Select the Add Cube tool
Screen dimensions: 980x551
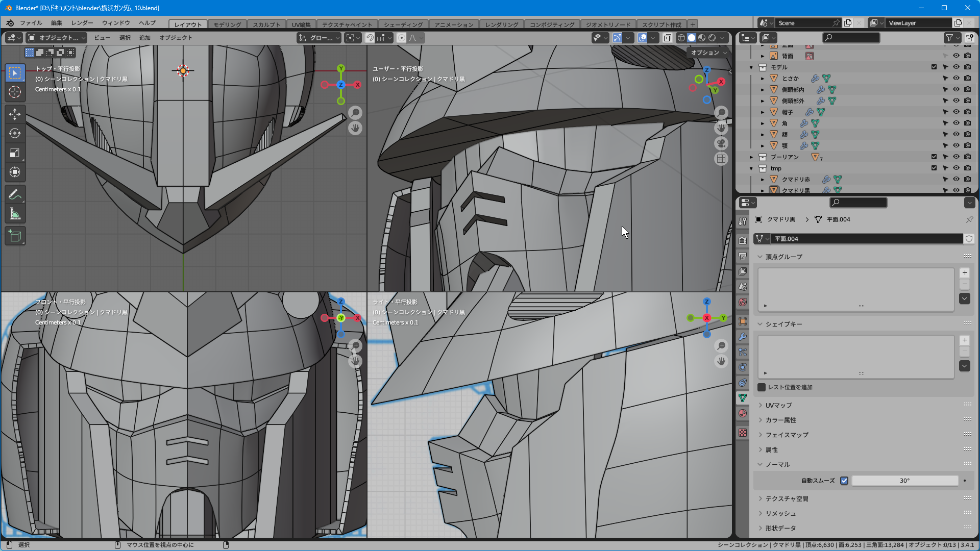(x=15, y=236)
